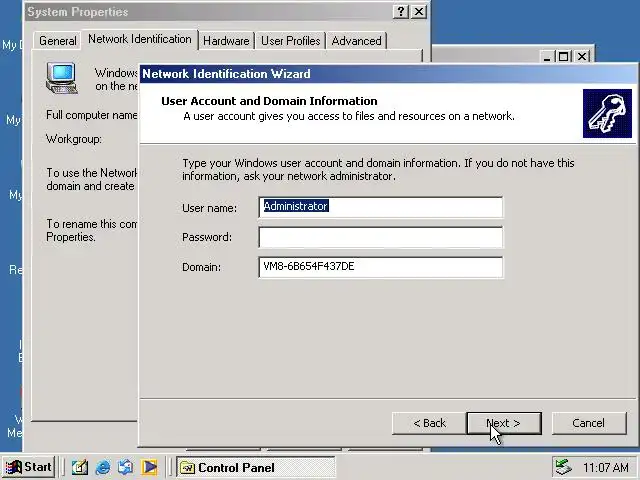Close the System Properties dialog
This screenshot has width=640, height=480.
419,11
